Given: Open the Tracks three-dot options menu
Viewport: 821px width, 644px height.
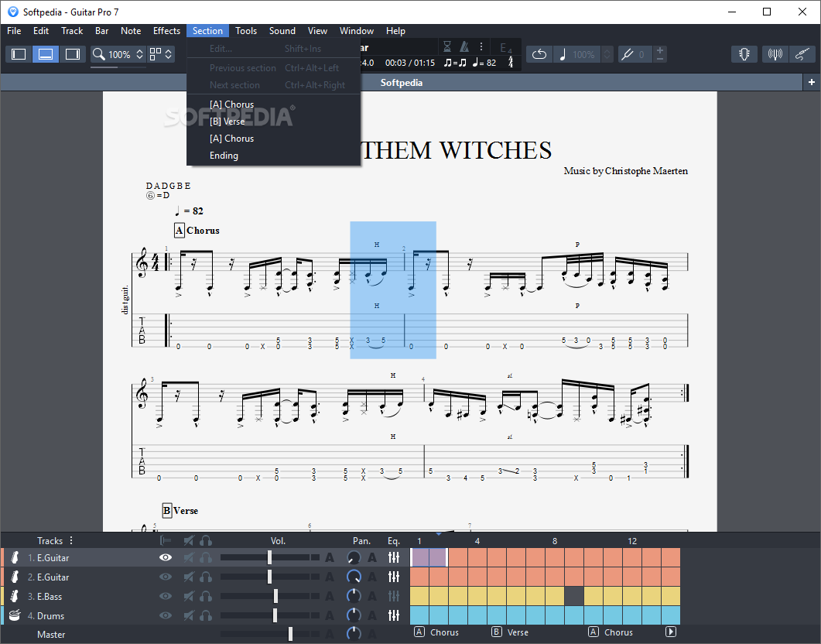Looking at the screenshot, I should click(71, 540).
